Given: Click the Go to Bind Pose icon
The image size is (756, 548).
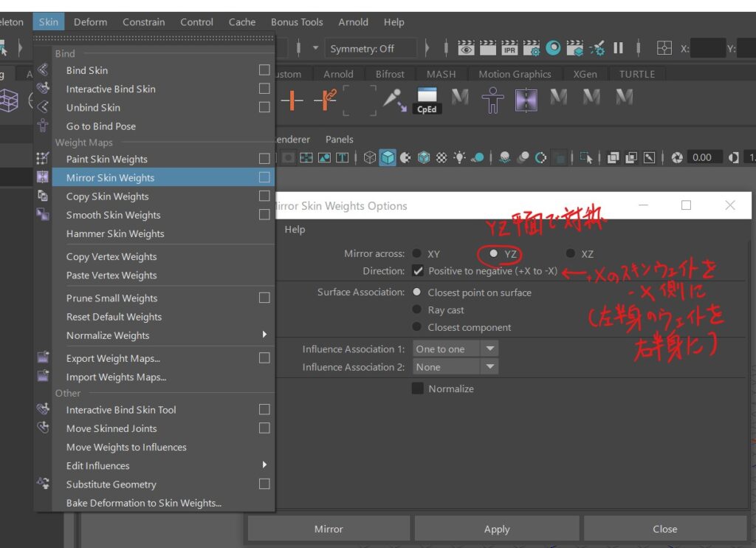Looking at the screenshot, I should 43,126.
